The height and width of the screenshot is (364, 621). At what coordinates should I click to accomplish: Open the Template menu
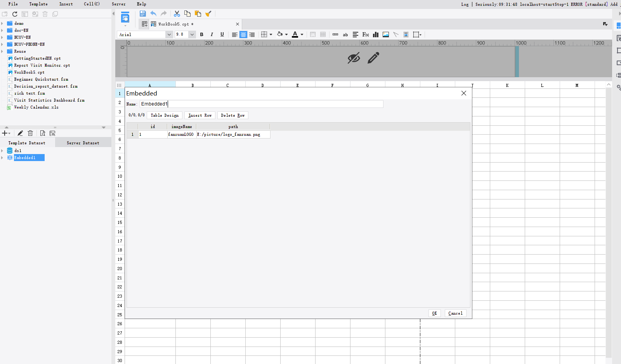pos(38,4)
